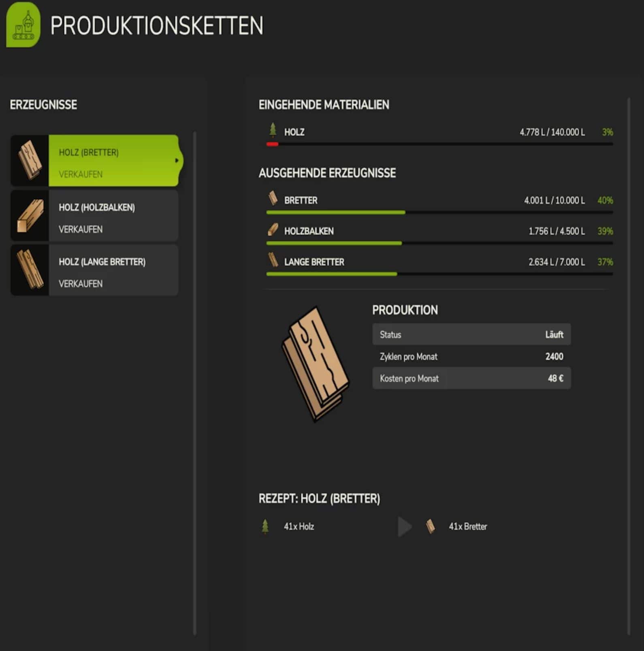Click the Holzbalken wooden beam thumbnail

point(30,215)
